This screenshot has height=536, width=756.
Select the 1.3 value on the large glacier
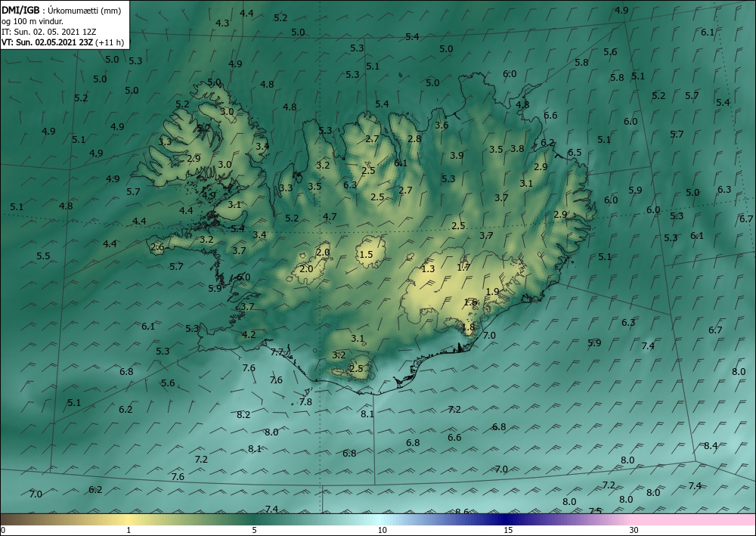428,269
